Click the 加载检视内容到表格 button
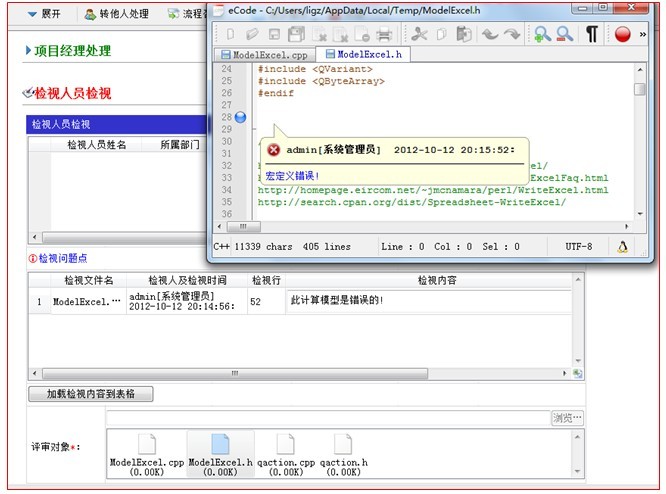The image size is (666, 494). coord(91,394)
